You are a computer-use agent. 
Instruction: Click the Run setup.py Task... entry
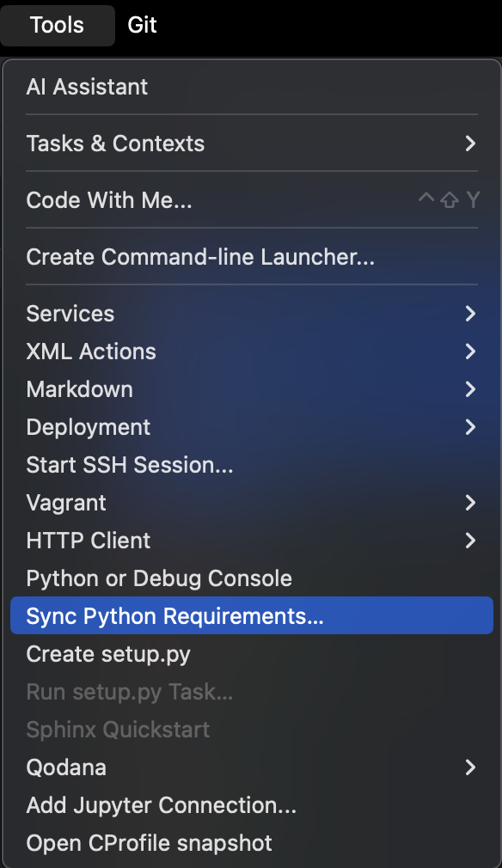pos(252,692)
